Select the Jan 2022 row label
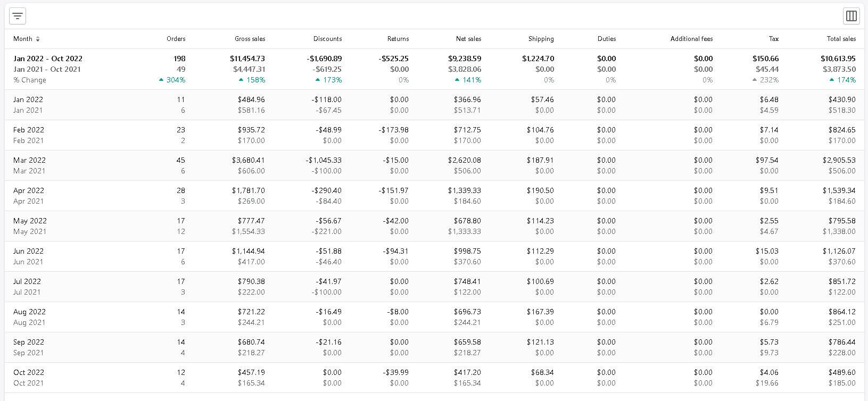The height and width of the screenshot is (401, 868). click(28, 99)
